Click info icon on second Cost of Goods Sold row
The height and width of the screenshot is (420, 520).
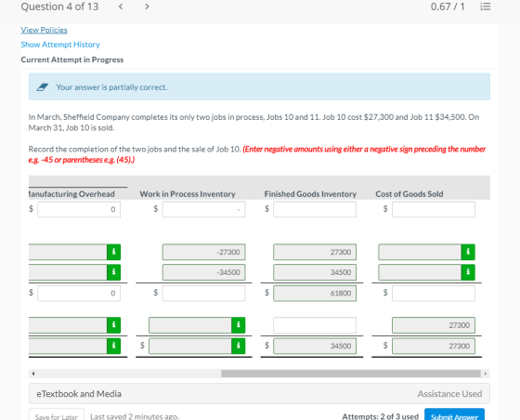pos(468,272)
